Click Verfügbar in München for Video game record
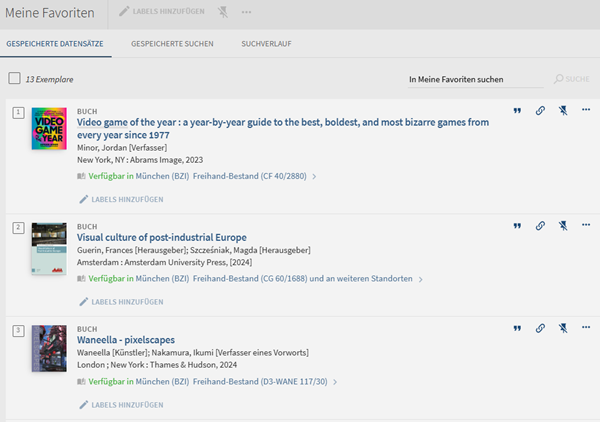This screenshot has height=422, width=600. click(x=139, y=176)
